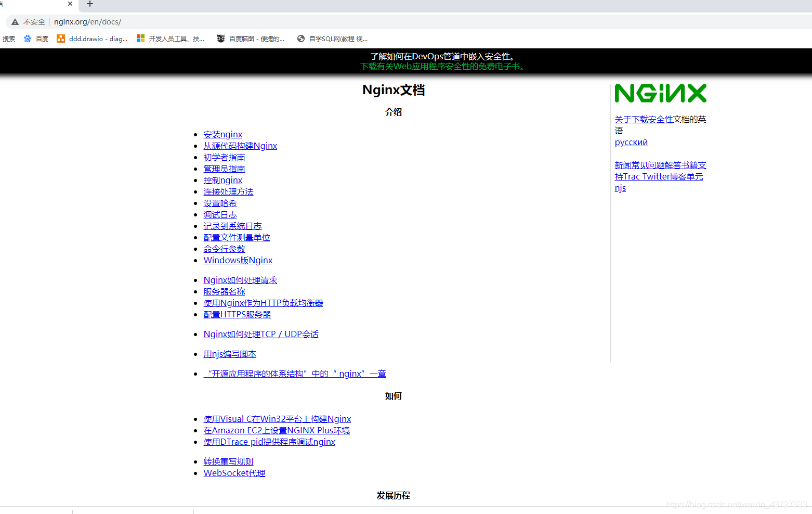Click the nginx.org/en/docs/ address bar
The height and width of the screenshot is (514, 812).
(87, 22)
